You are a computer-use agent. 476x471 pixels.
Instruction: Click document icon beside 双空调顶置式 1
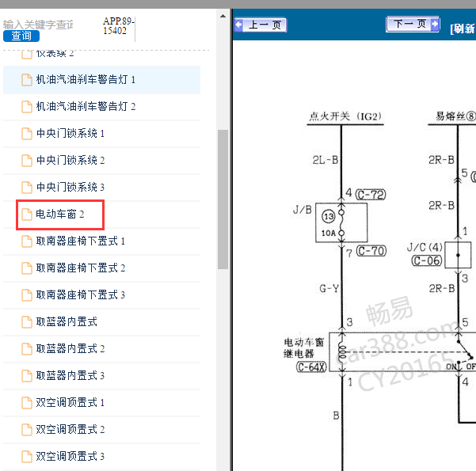pos(27,403)
